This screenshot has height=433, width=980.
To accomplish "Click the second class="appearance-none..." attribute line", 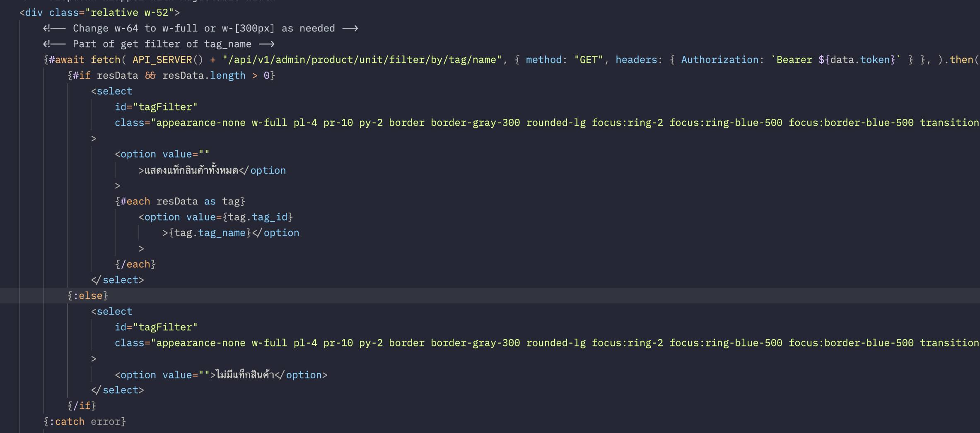I will (x=547, y=343).
